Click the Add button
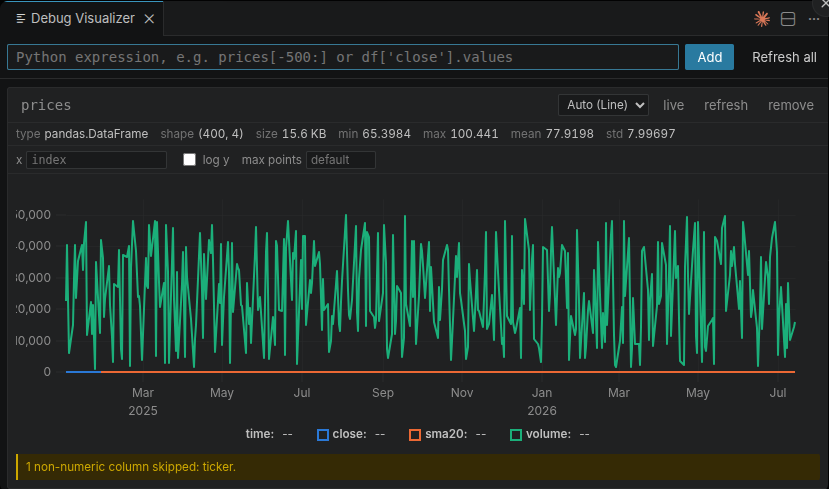 pos(709,57)
